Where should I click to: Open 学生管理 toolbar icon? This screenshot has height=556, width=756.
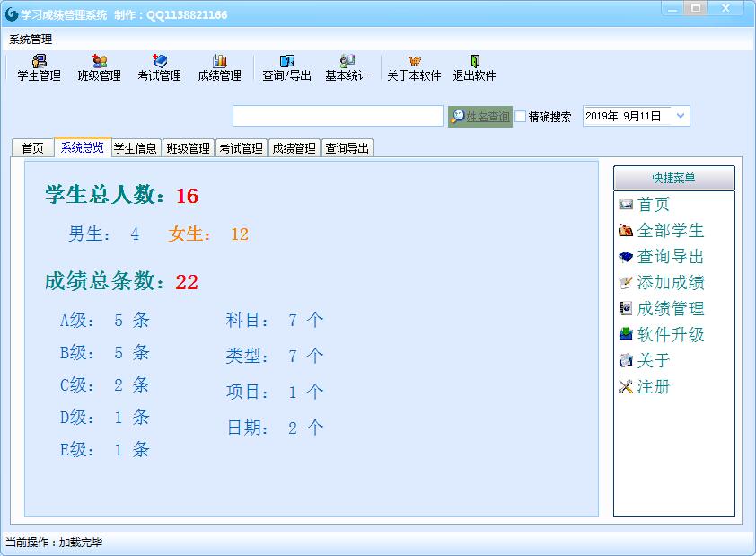(x=39, y=68)
